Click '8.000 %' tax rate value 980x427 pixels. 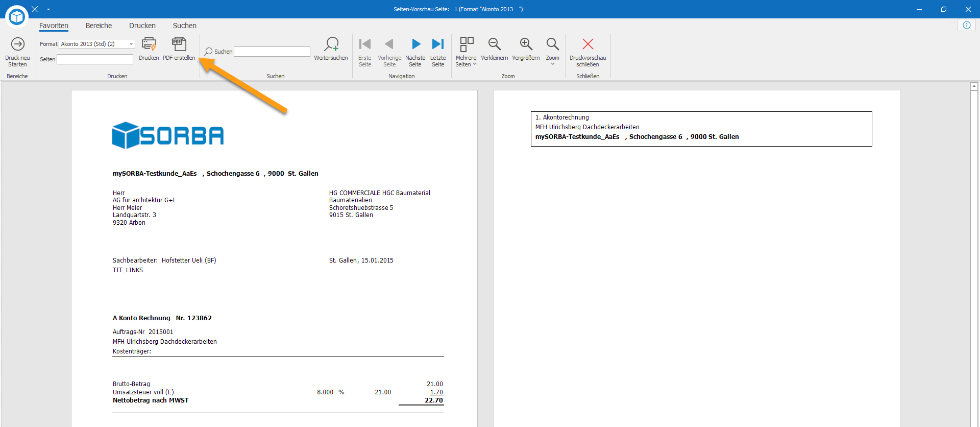(331, 392)
